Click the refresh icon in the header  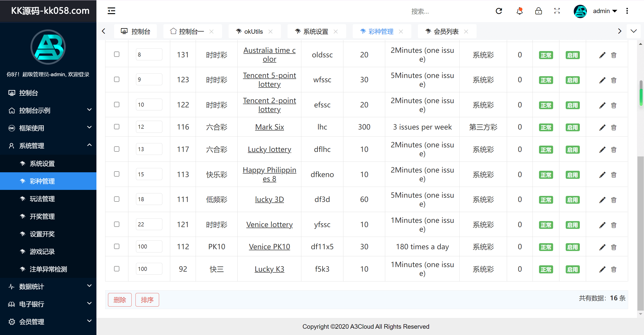499,11
